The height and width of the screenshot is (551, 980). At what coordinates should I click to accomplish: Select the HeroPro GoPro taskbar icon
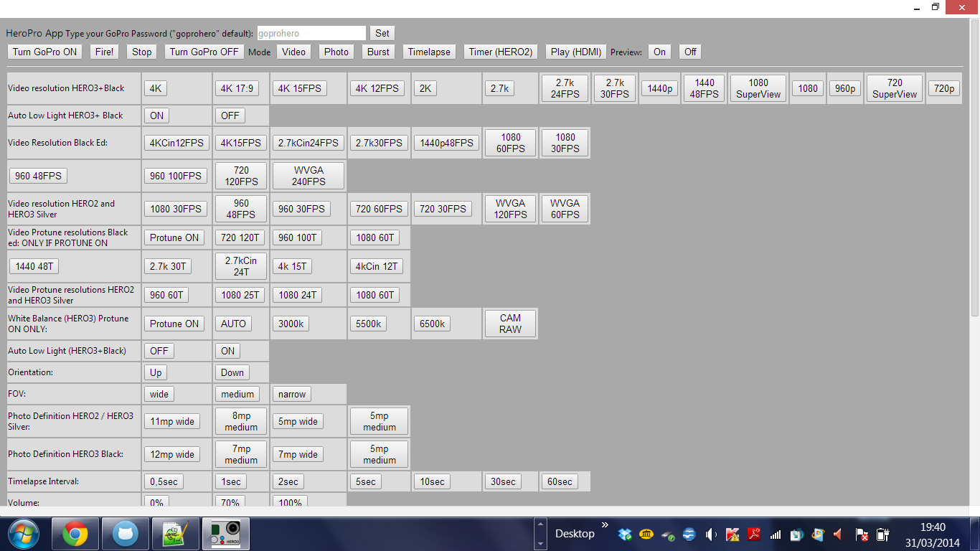click(226, 534)
